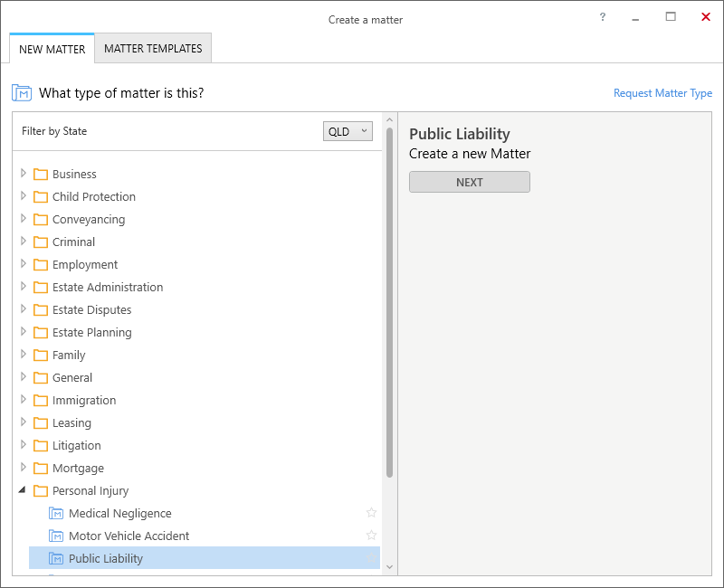The height and width of the screenshot is (588, 724).
Task: Click the Public Liability matter icon
Action: coord(56,558)
